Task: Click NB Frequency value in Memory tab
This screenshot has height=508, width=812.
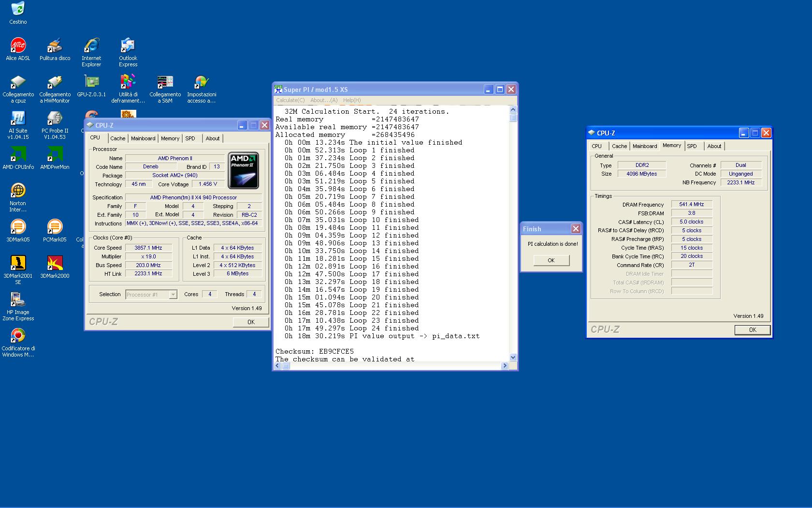Action: click(741, 183)
